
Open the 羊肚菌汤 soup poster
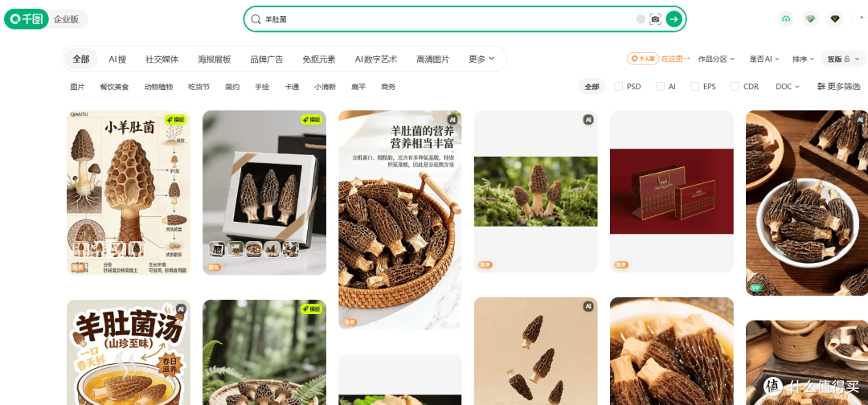[129, 353]
